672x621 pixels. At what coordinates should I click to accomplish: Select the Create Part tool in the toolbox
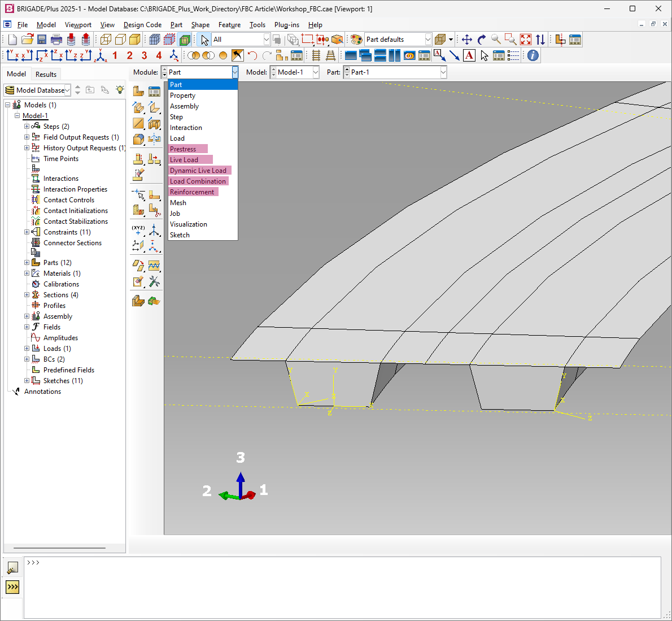pos(138,90)
